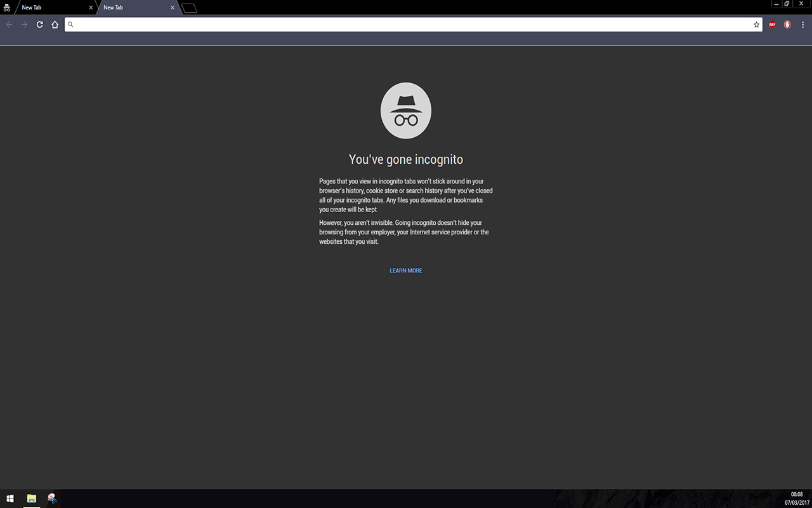This screenshot has height=508, width=812.
Task: Focus the address bar input
Action: 412,25
